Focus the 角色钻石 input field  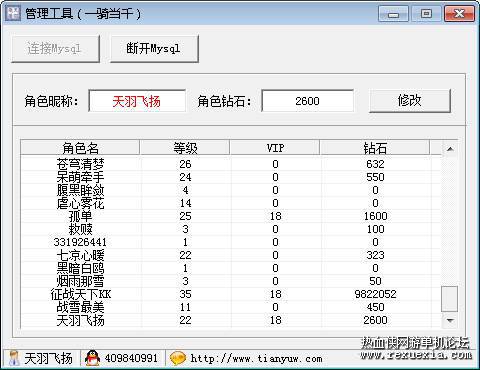(307, 101)
